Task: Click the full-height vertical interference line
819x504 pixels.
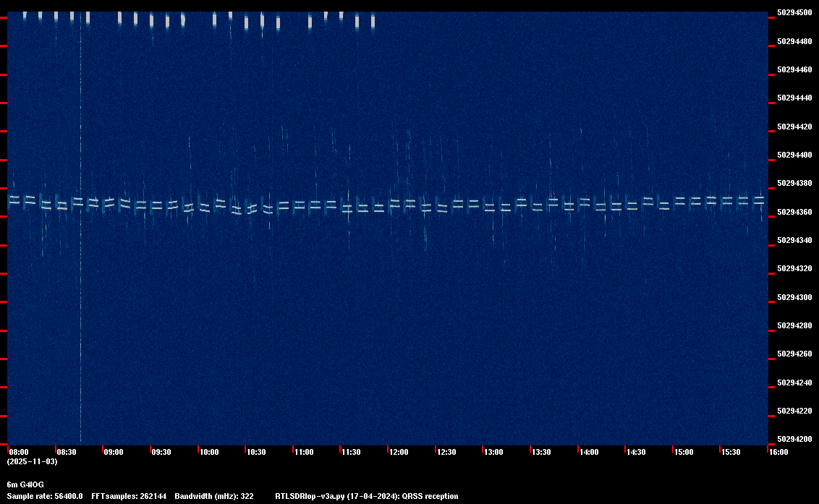Action: (80, 227)
